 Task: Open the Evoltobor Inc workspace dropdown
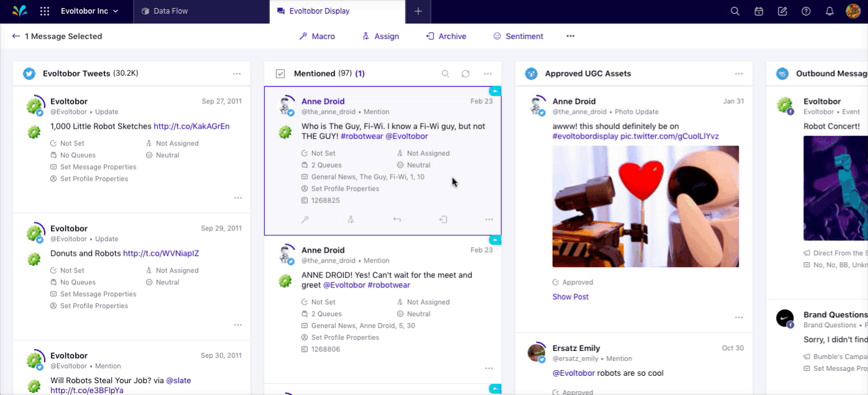[89, 11]
